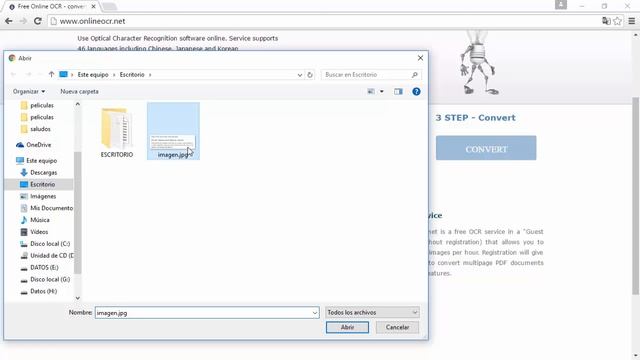Click Este equipo in the path breadcrumb

pyautogui.click(x=93, y=75)
